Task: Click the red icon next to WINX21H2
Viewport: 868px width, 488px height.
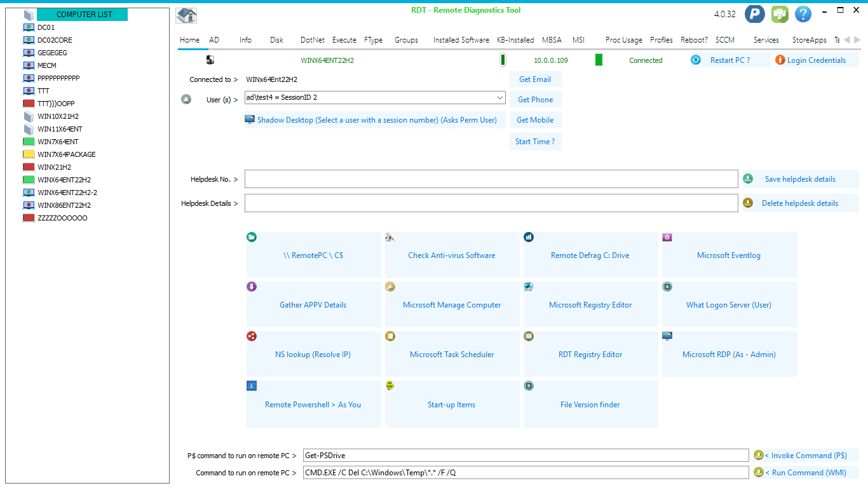Action: [x=29, y=167]
